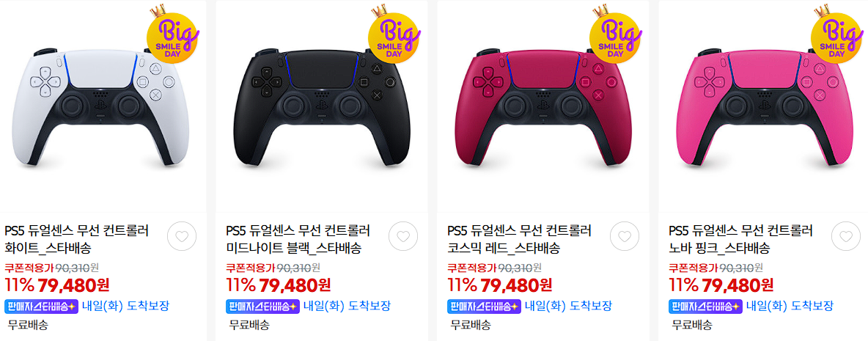Open the Nova Pink controller product image
Viewport: 868px width, 341px height.
765,108
